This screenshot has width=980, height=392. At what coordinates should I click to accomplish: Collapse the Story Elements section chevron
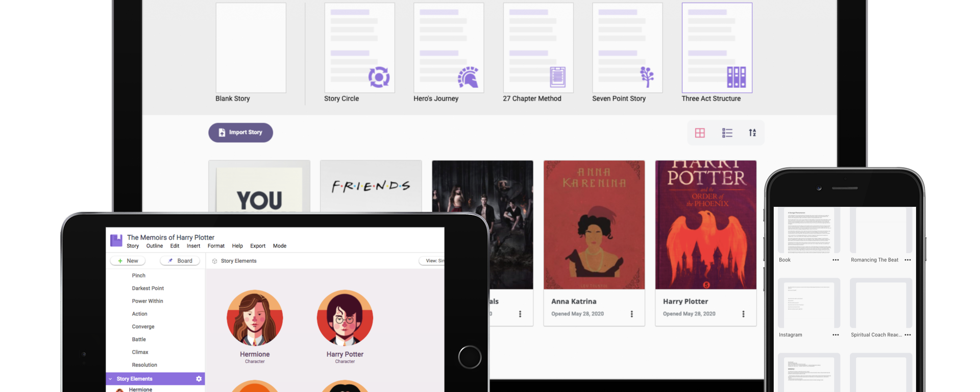(x=110, y=379)
